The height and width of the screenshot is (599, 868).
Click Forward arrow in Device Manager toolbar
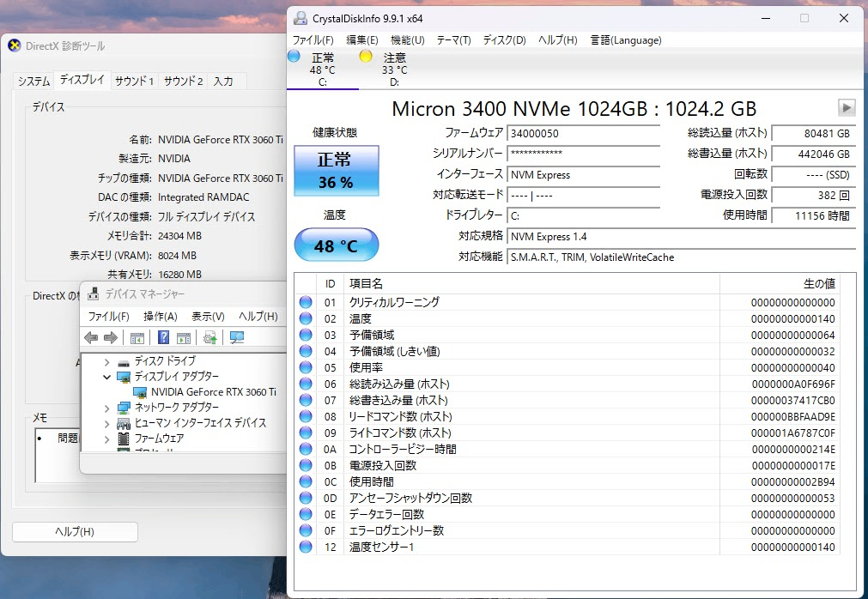coord(111,337)
